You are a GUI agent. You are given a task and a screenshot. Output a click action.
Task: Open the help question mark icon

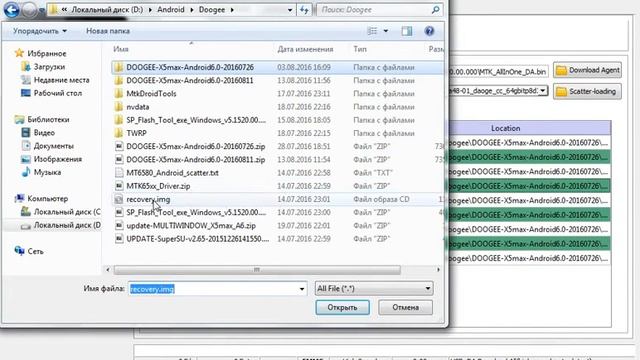tap(429, 31)
